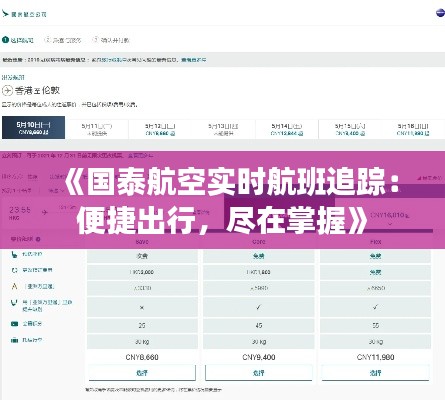Click the club points card icon
This screenshot has height=400, width=445.
(14, 324)
